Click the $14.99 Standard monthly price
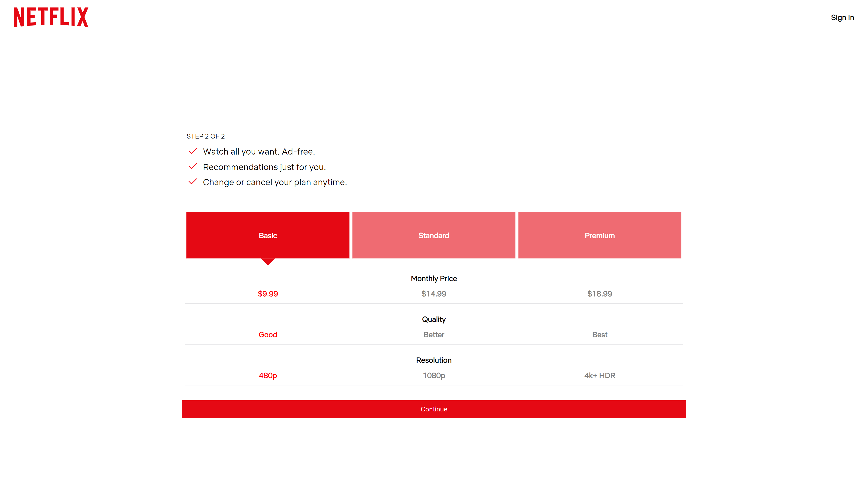868x491 pixels. point(434,294)
